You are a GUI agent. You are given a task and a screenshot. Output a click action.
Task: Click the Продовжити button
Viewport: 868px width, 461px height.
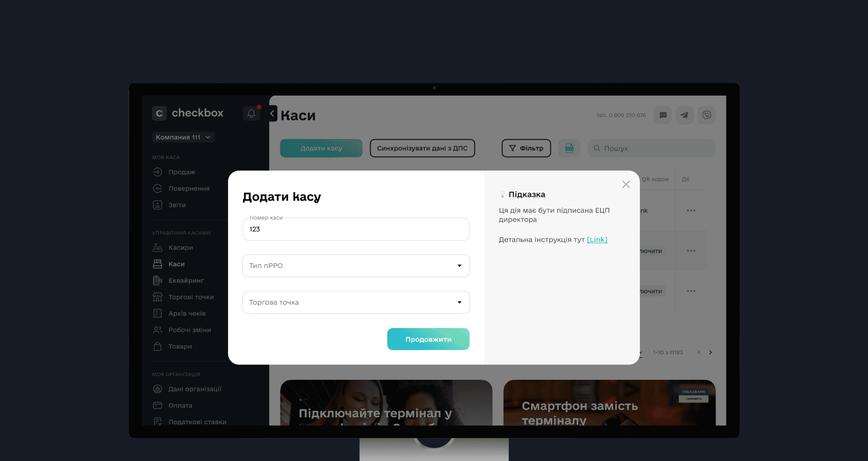(428, 339)
